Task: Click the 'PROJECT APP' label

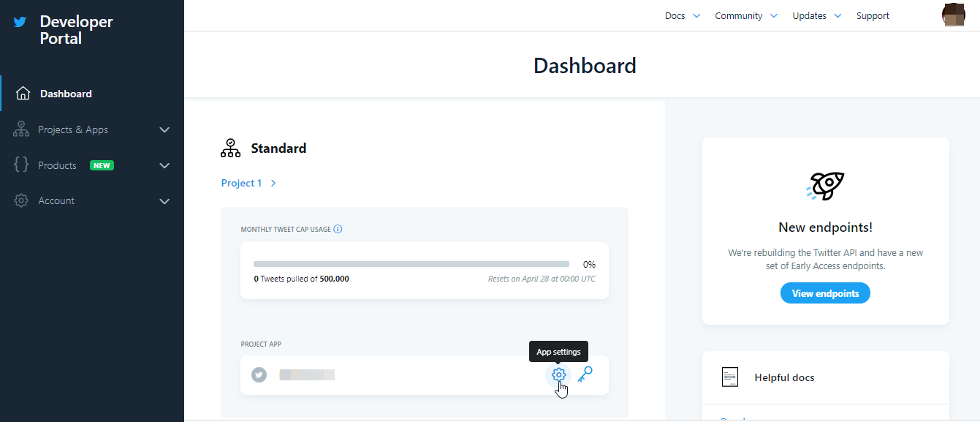Action: 261,344
